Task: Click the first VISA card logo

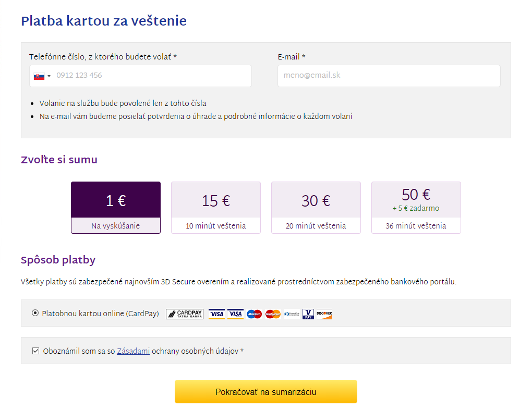Action: click(216, 314)
